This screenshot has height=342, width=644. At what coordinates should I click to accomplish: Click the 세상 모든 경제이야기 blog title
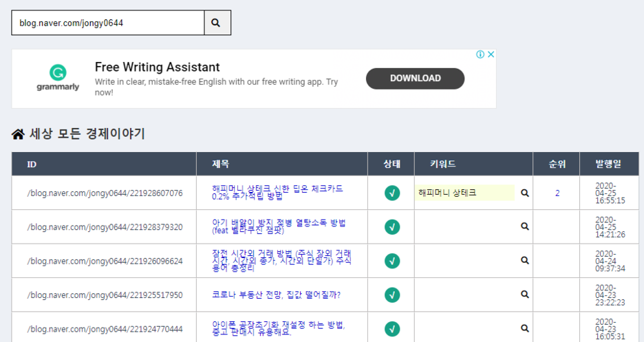point(87,133)
